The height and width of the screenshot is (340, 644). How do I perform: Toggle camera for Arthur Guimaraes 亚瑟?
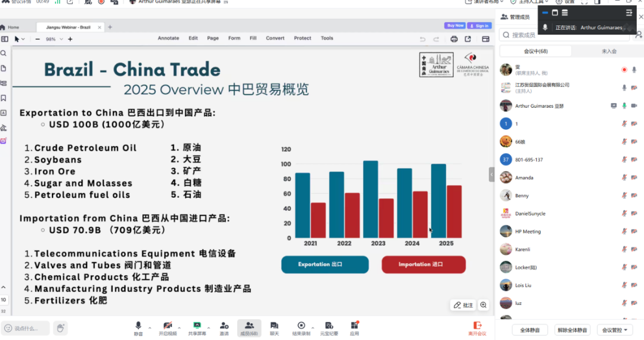[x=634, y=106]
